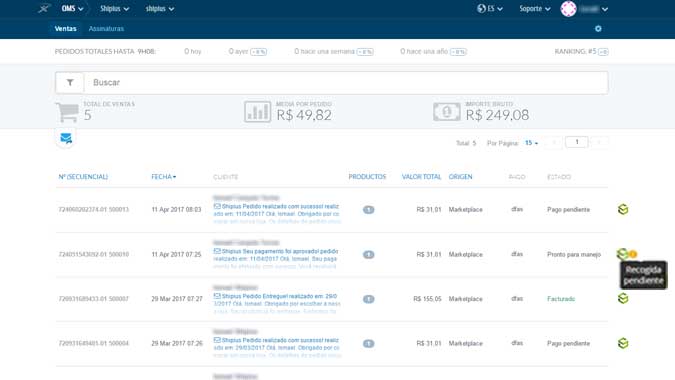This screenshot has height=380, width=675.
Task: Focus the Buscar search field
Action: click(x=346, y=82)
